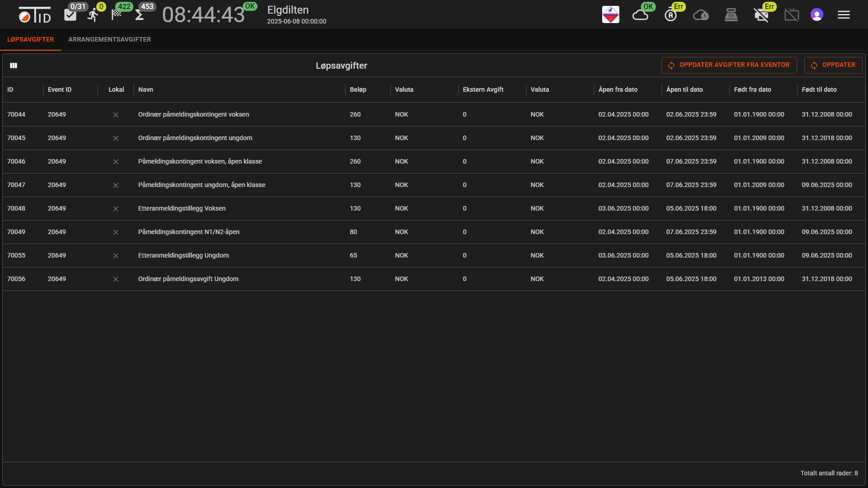Click the finish flag icon showing 422
868x488 pixels.
click(117, 15)
